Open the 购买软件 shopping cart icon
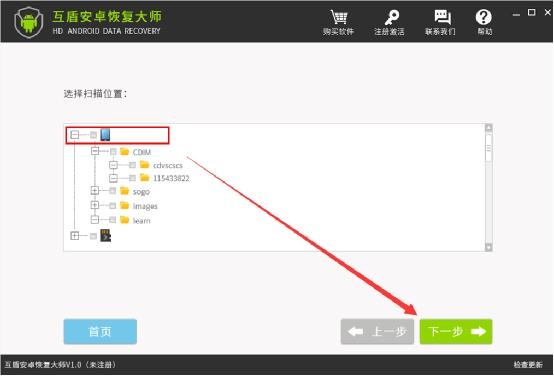Image resolution: width=554 pixels, height=376 pixels. (x=339, y=17)
